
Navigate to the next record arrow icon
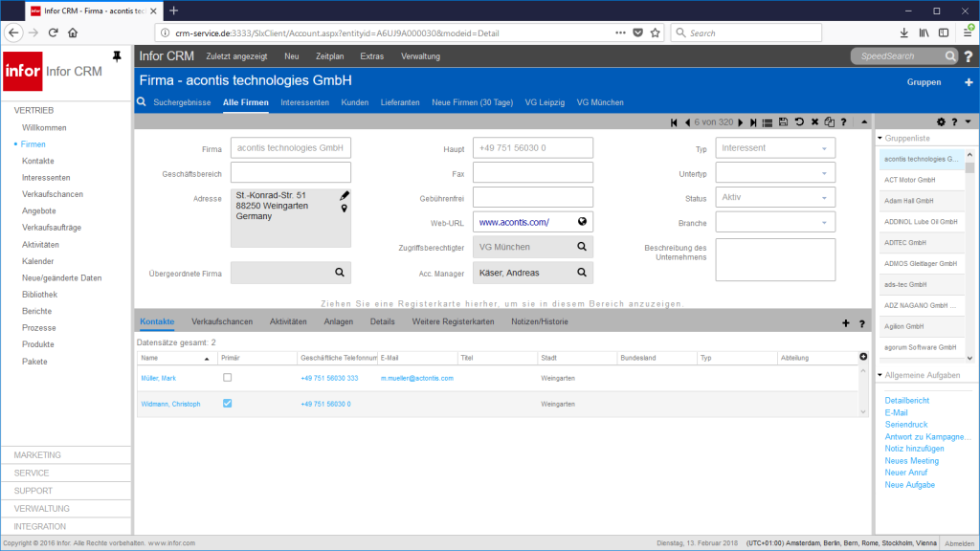pos(741,121)
